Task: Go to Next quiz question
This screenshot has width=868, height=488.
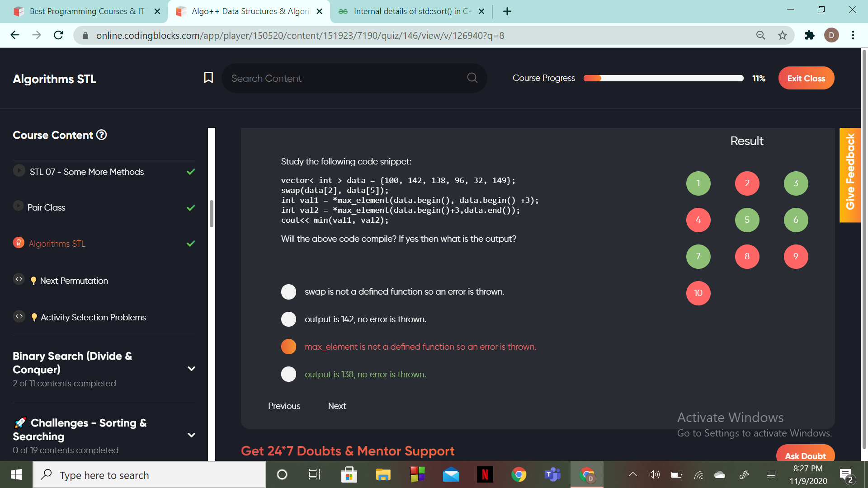Action: pos(337,406)
